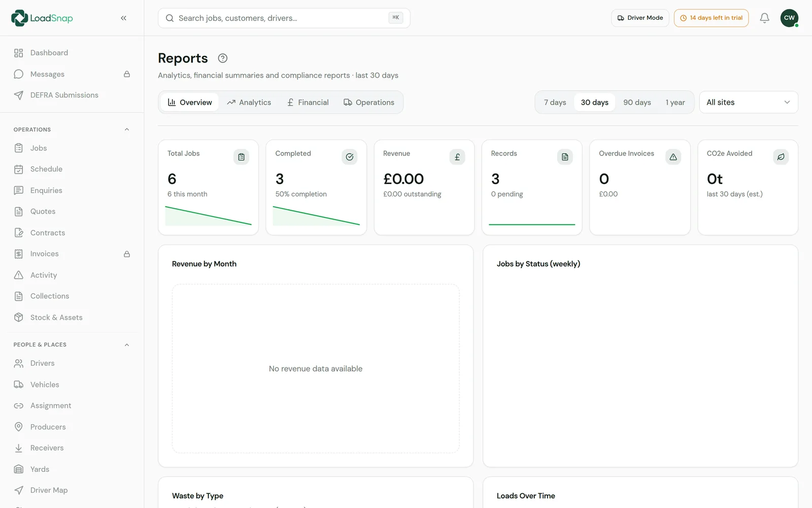Click the Yards building icon
Viewport: 812px width, 508px height.
[19, 469]
